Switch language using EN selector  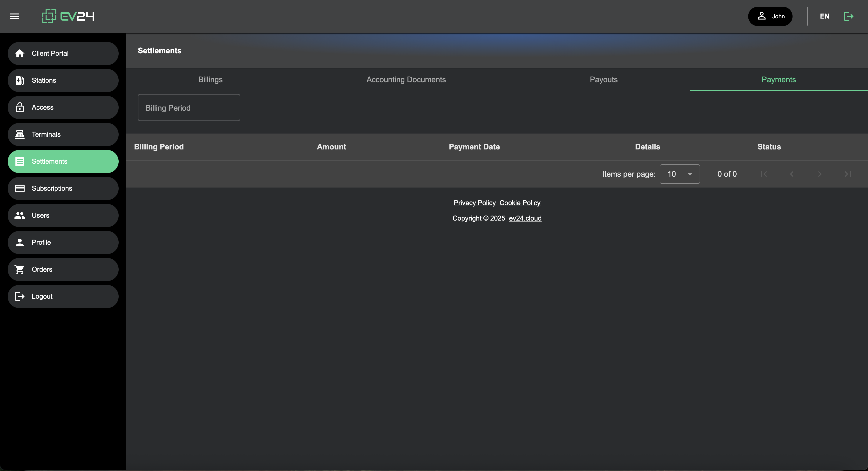[x=824, y=16]
